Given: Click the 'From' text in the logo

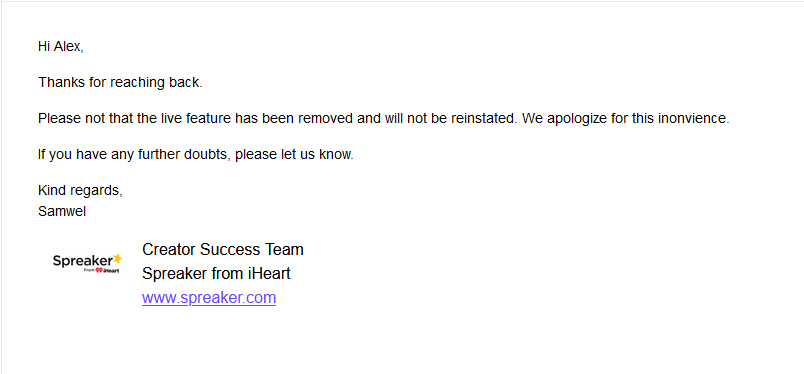Looking at the screenshot, I should 89,270.
